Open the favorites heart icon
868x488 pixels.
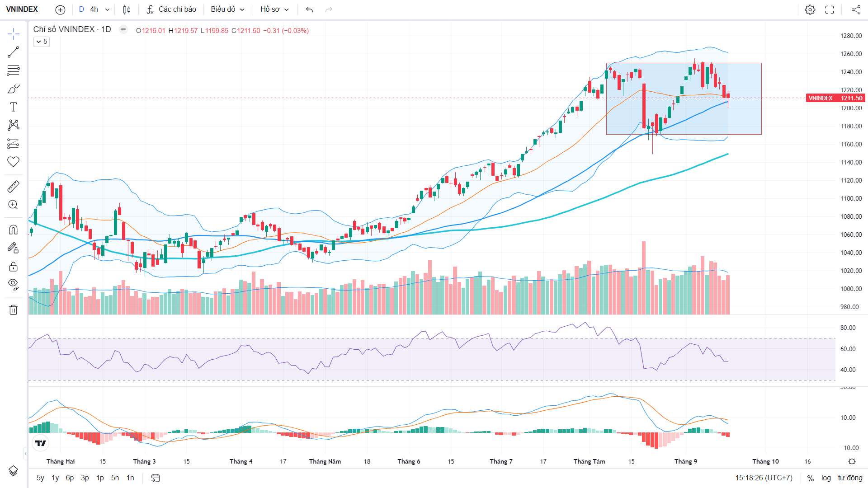[x=14, y=162]
